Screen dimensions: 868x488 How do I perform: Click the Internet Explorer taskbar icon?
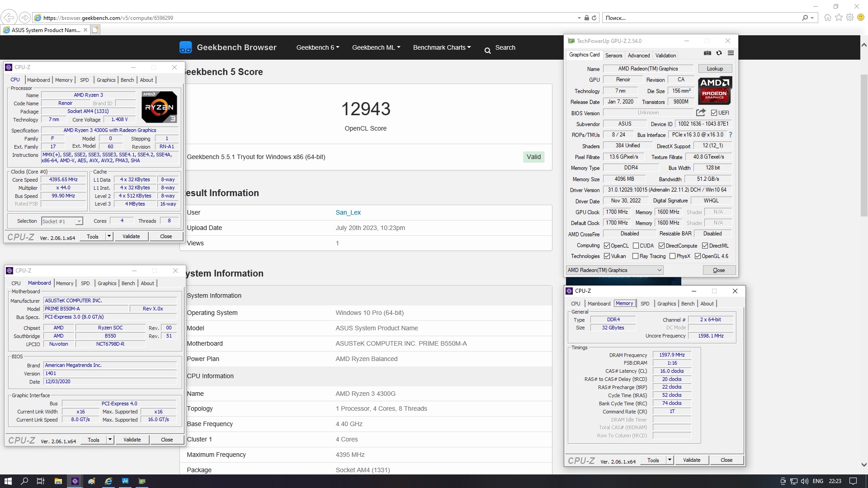pos(108,481)
